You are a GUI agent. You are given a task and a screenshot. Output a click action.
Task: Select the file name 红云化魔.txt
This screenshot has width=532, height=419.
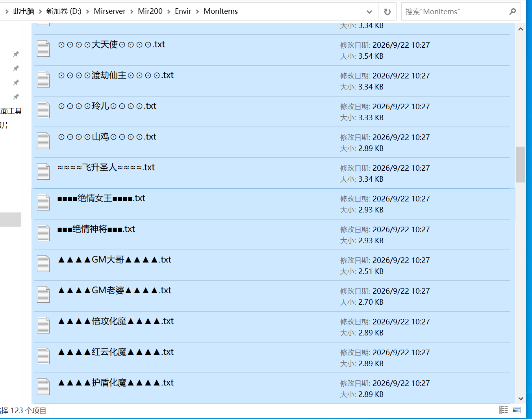pyautogui.click(x=116, y=352)
